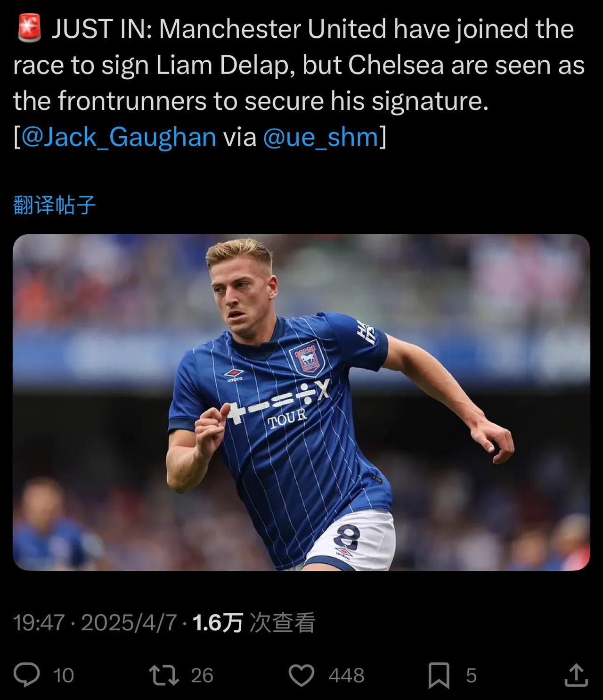Open the @ue_shm mention

(x=320, y=137)
